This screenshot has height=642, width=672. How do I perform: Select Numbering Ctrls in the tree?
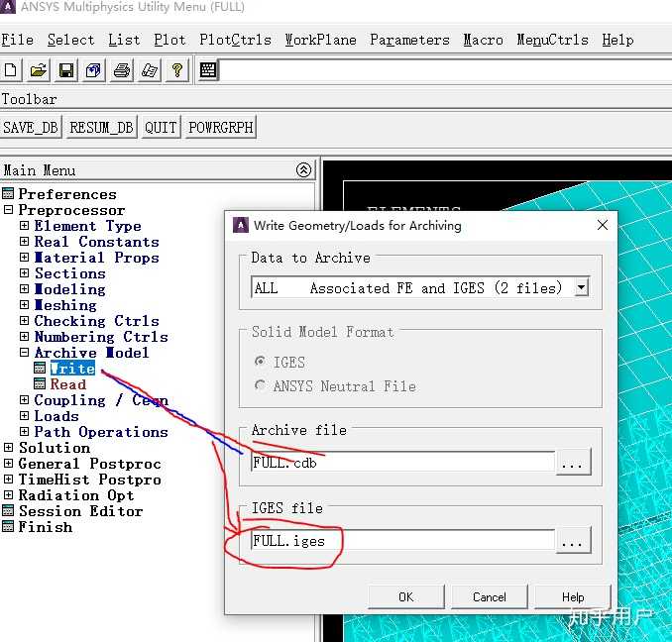coord(101,336)
